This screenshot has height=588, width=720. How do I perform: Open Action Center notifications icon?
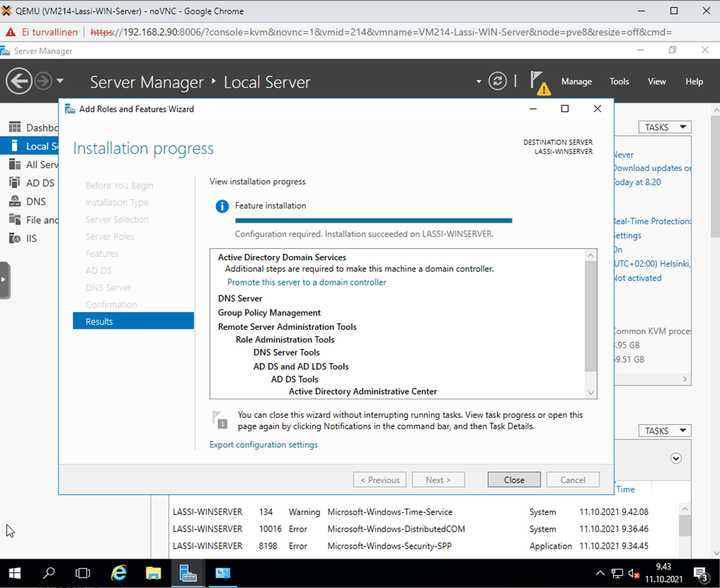point(701,574)
